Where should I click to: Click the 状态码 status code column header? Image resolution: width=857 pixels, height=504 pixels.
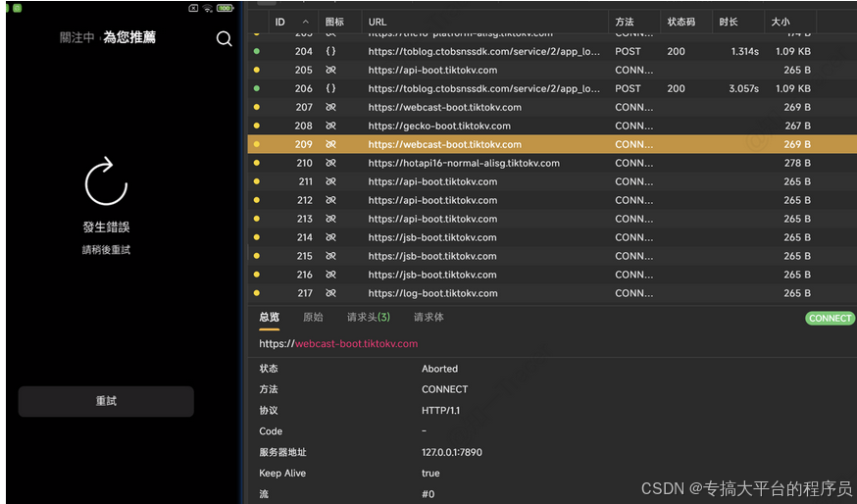click(681, 22)
